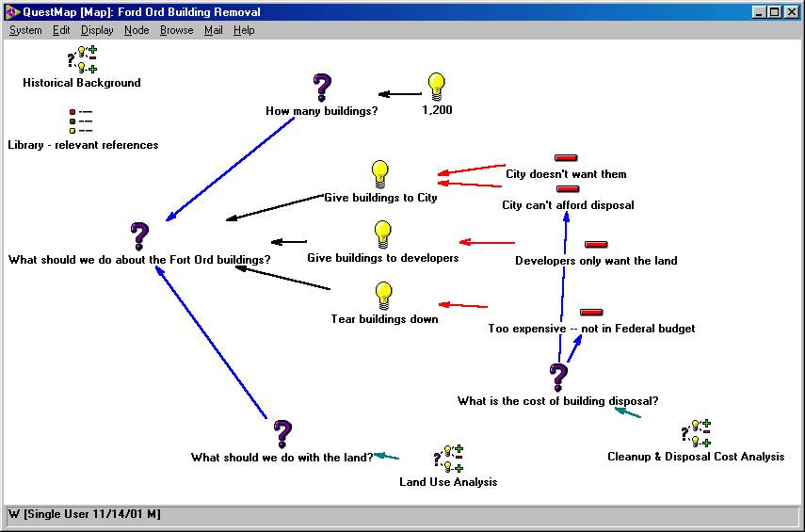Image resolution: width=805 pixels, height=532 pixels.
Task: Click the black arrow from '1,200' to 'How many buildings?'
Action: click(x=400, y=94)
